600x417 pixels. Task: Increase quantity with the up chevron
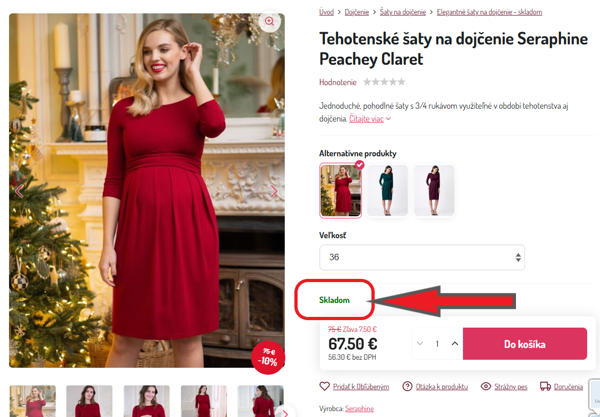(455, 344)
